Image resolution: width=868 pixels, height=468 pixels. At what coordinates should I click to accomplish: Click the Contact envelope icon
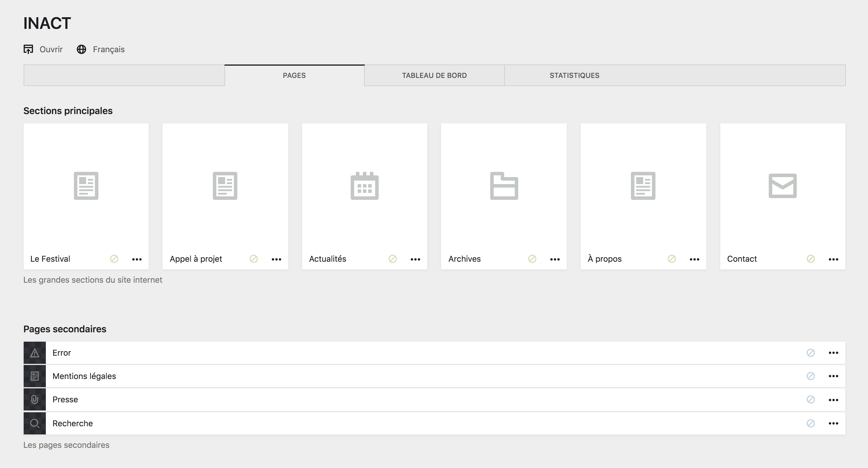[782, 186]
